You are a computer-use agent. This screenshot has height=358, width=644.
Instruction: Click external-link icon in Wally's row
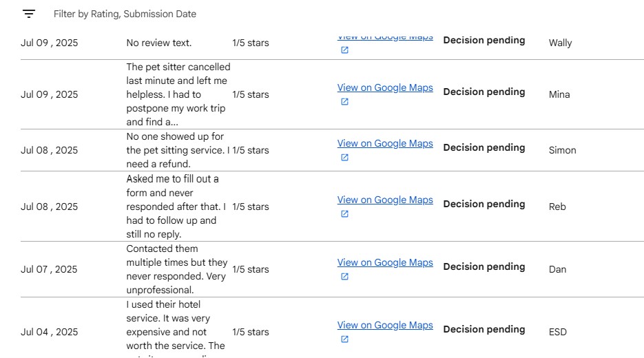(344, 50)
